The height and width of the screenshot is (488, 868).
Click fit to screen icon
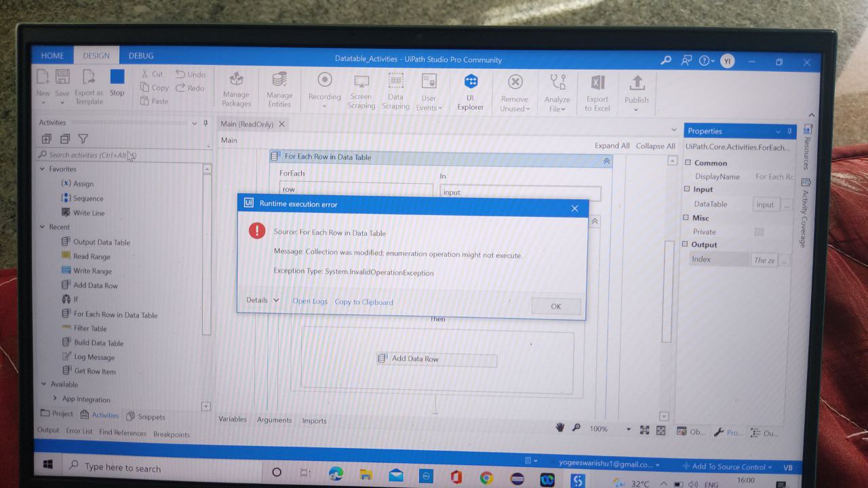[x=644, y=430]
